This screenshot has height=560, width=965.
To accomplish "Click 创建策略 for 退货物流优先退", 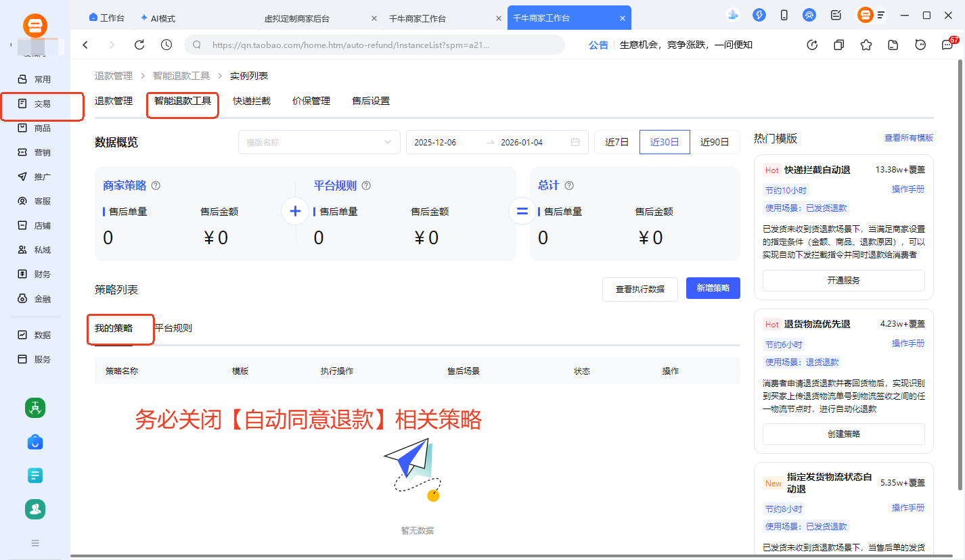I will point(844,434).
